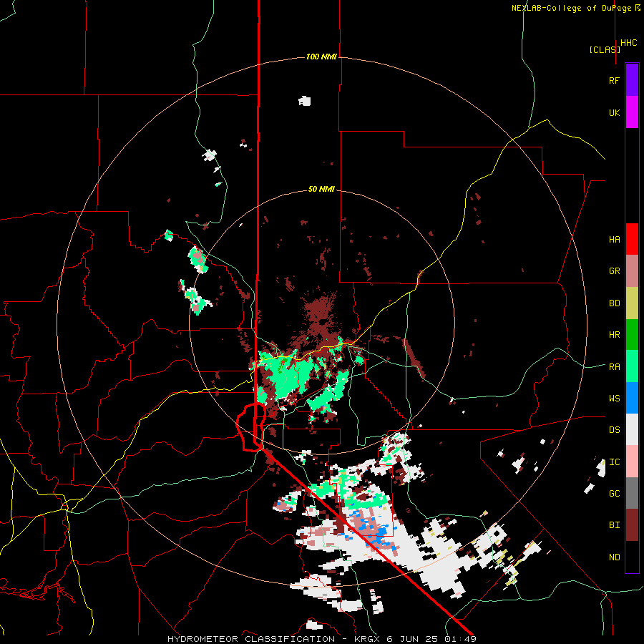The image size is (644, 644).
Task: Click the RF purple legend swatch
Action: [632, 80]
